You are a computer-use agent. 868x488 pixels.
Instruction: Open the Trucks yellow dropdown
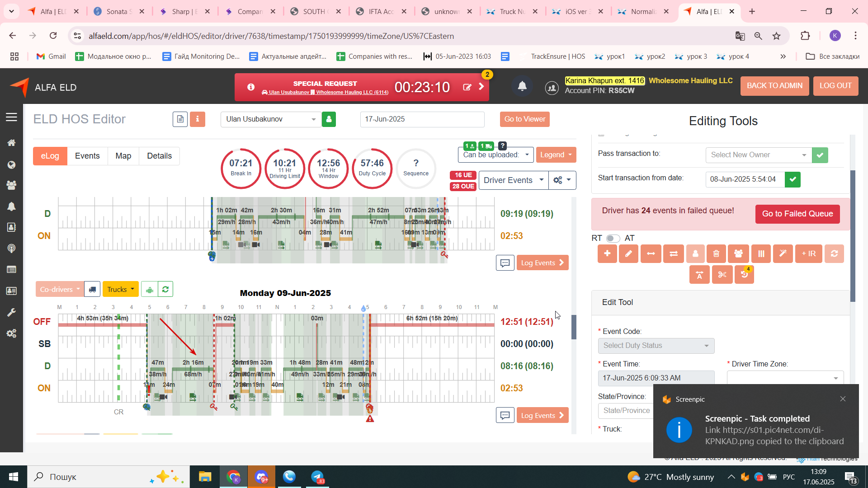[120, 289]
